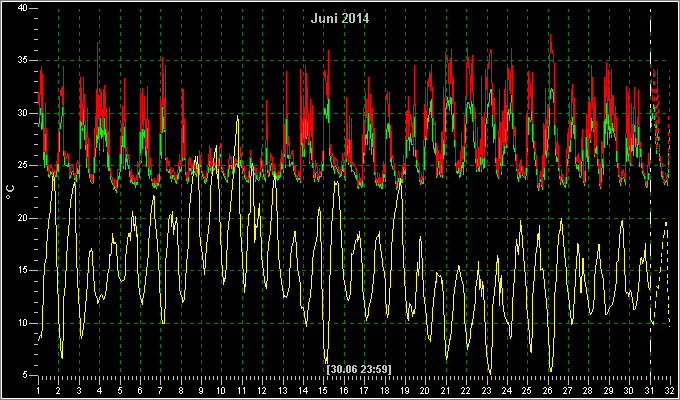
Task: Select day 21 on the x-axis
Action: [x=446, y=390]
